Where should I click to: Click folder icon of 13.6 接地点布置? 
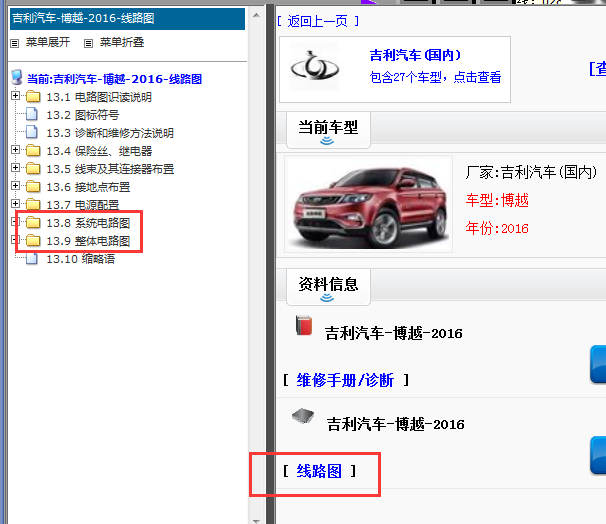(x=33, y=187)
